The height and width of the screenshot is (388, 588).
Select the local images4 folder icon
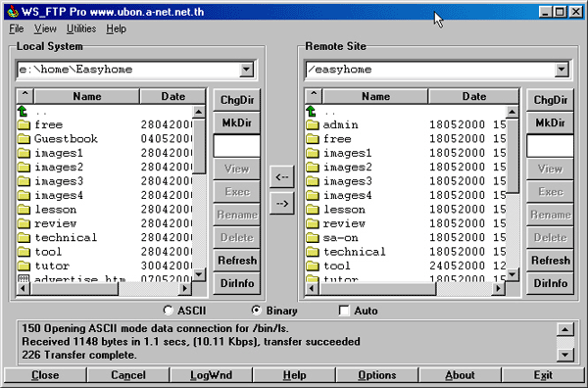coord(24,196)
